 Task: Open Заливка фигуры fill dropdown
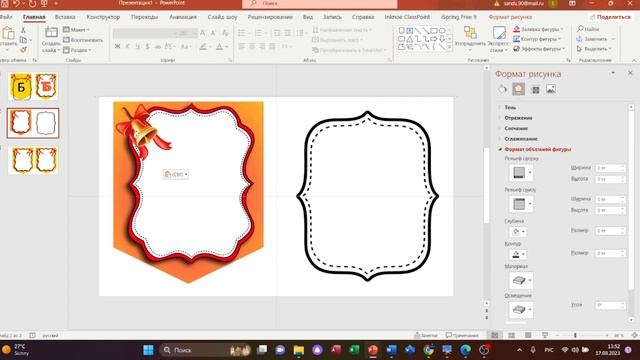[x=538, y=29]
